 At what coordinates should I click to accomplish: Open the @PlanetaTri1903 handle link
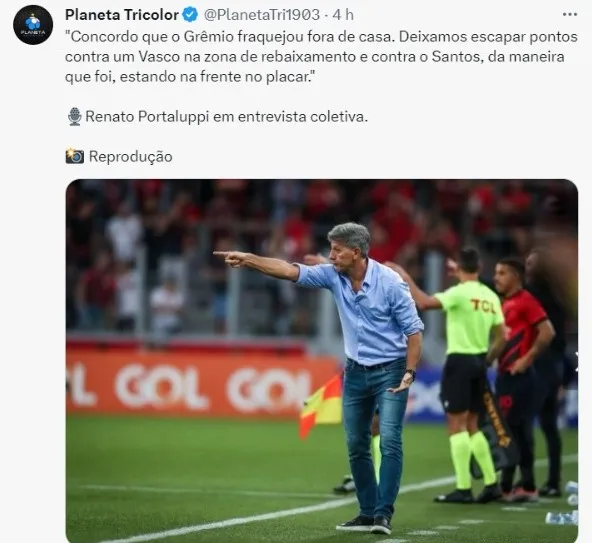point(262,15)
